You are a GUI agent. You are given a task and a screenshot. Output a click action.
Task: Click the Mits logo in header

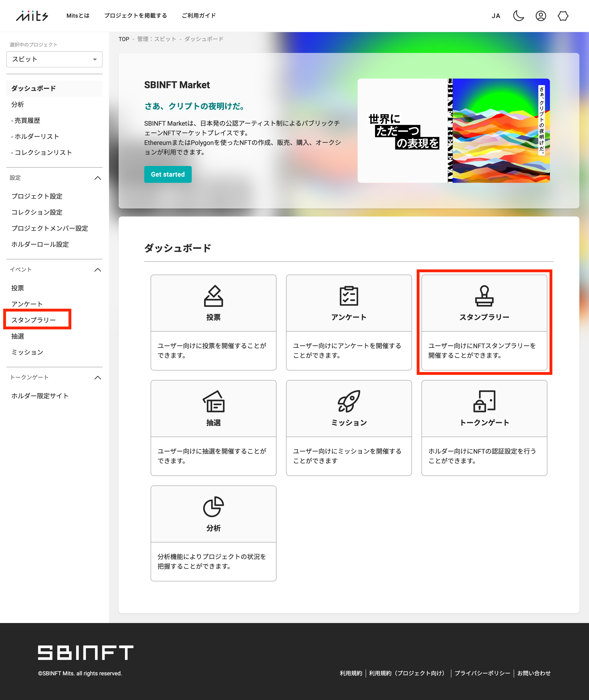32,16
